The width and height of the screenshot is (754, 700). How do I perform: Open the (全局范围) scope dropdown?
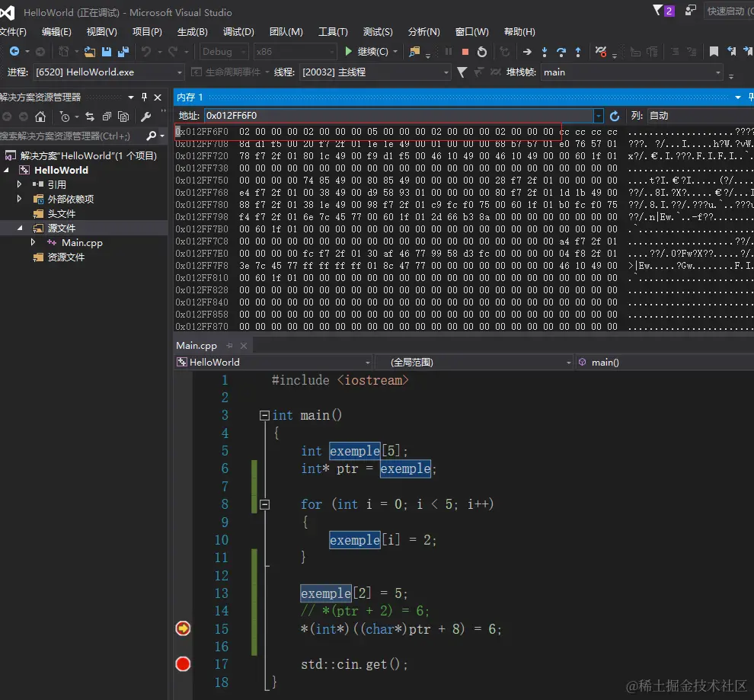click(474, 362)
